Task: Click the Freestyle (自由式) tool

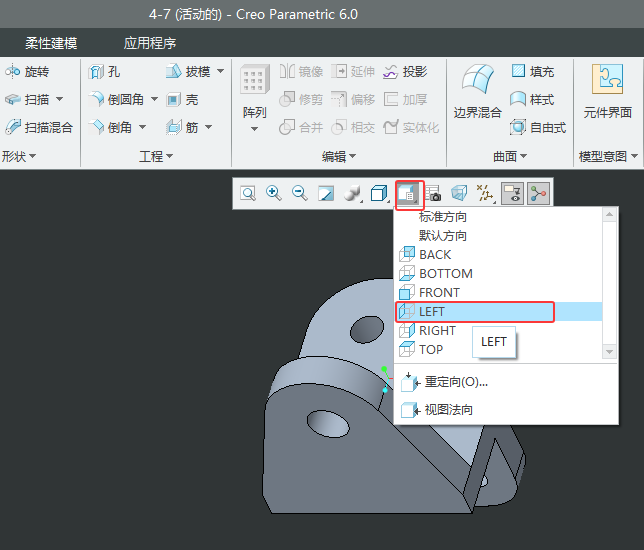Action: [x=538, y=127]
